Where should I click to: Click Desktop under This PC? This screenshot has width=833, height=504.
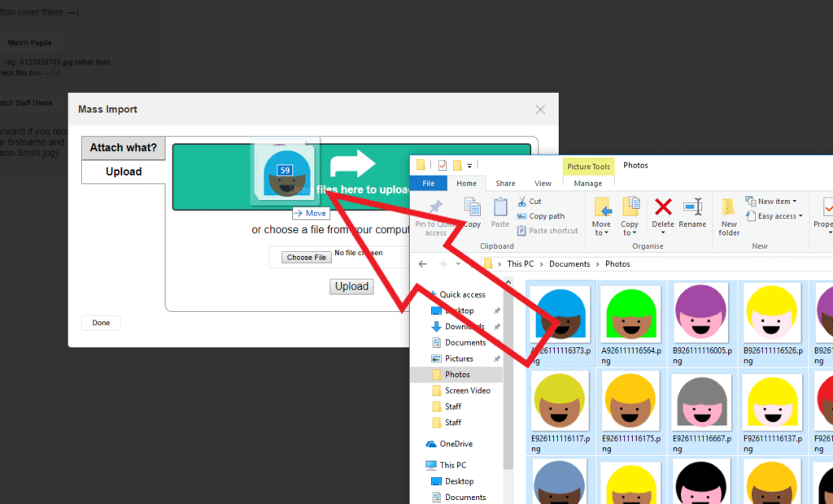click(x=452, y=481)
